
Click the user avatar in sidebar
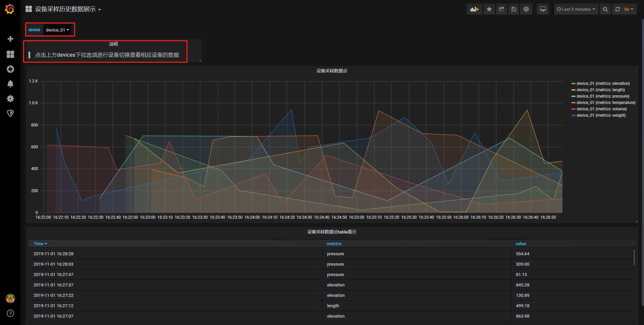10,298
